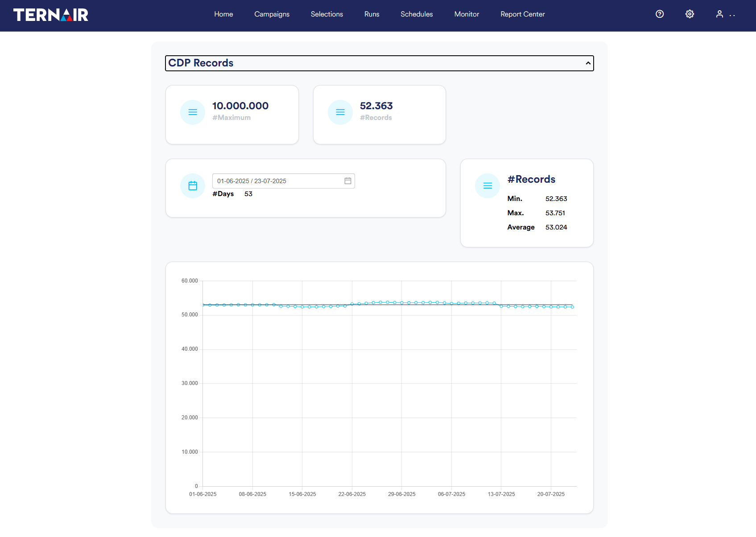Select the last data point on chart

pos(572,307)
